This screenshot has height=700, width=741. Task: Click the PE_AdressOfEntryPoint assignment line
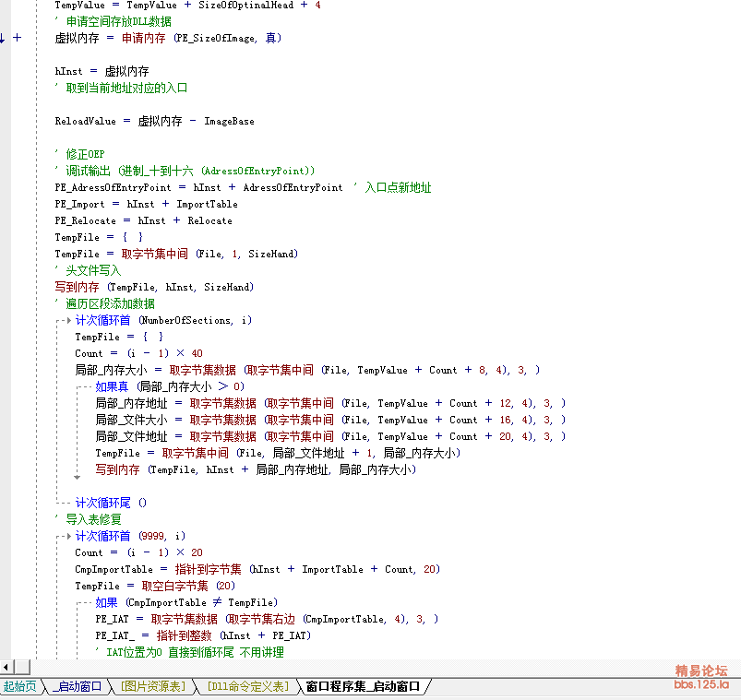pyautogui.click(x=198, y=187)
